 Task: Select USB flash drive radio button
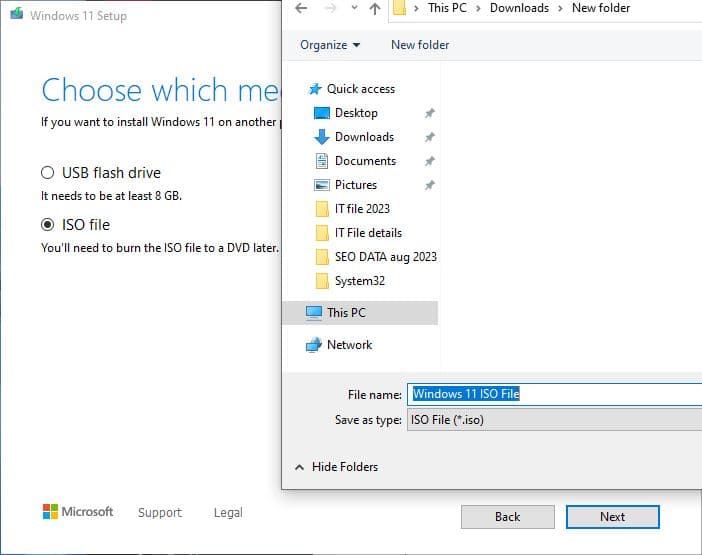(x=47, y=173)
